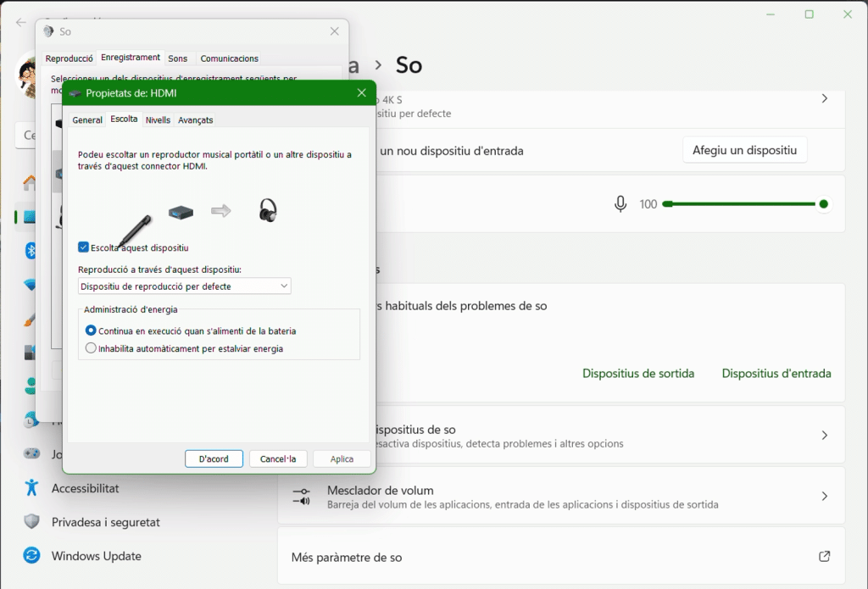Select Inhabilita automàticament per estalviar energia
This screenshot has width=868, height=589.
92,348
